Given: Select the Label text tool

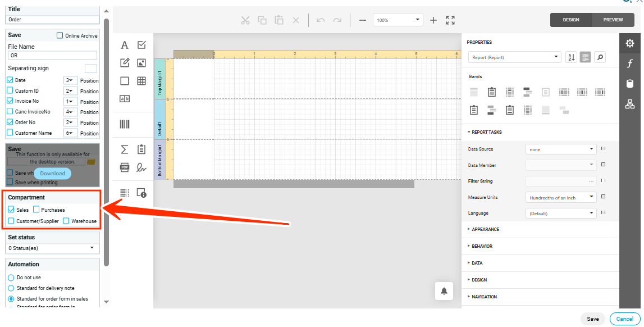Looking at the screenshot, I should [x=125, y=45].
